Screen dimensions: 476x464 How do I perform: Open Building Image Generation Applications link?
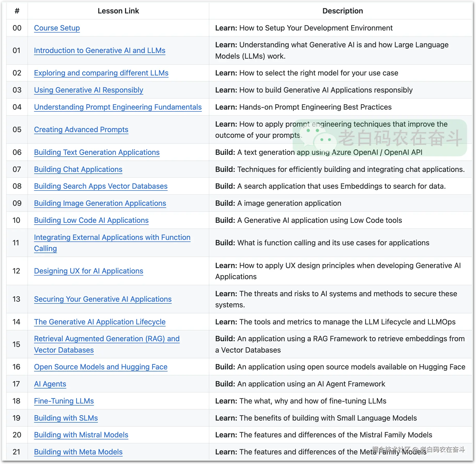tap(100, 203)
